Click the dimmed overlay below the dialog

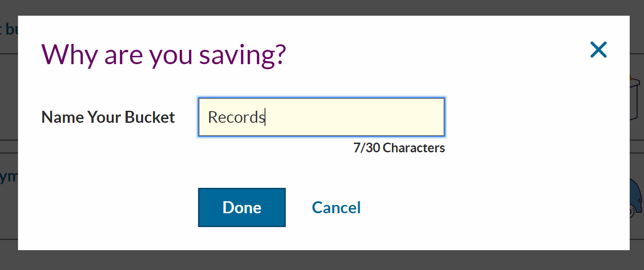pos(323,261)
